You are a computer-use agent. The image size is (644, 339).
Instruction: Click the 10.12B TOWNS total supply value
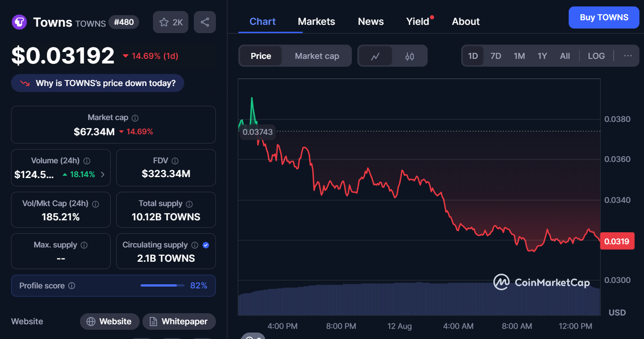pyautogui.click(x=166, y=217)
